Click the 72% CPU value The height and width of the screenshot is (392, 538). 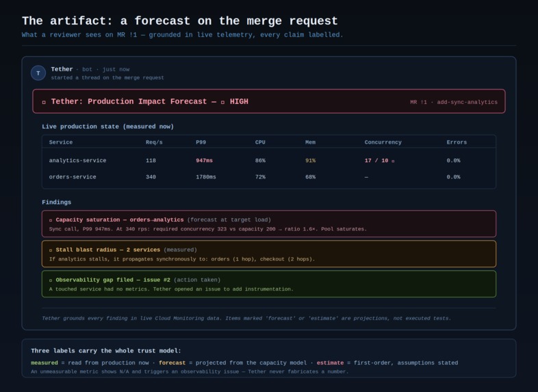pos(260,177)
